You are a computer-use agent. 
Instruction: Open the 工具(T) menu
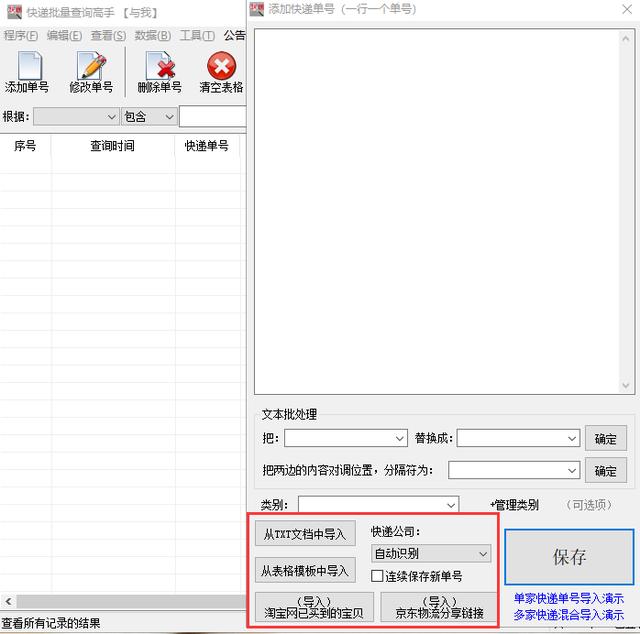(x=197, y=36)
